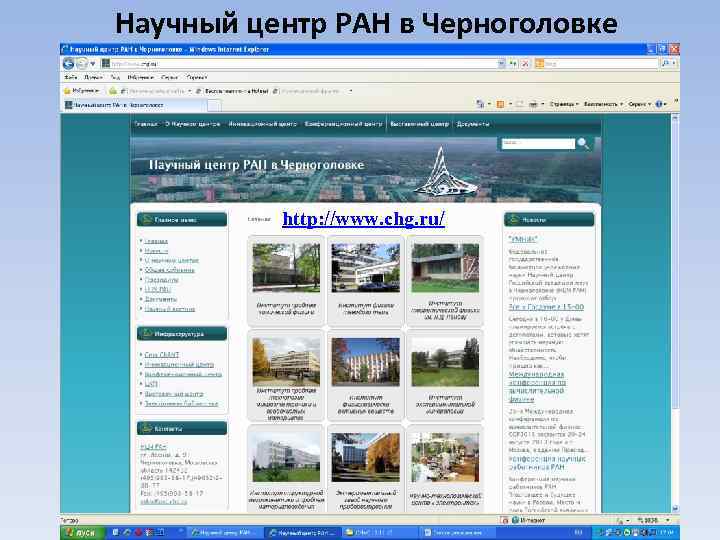Viewport: 720px width, 540px height.
Task: Click the scrollbar down arrow at bottom right
Action: 675,509
